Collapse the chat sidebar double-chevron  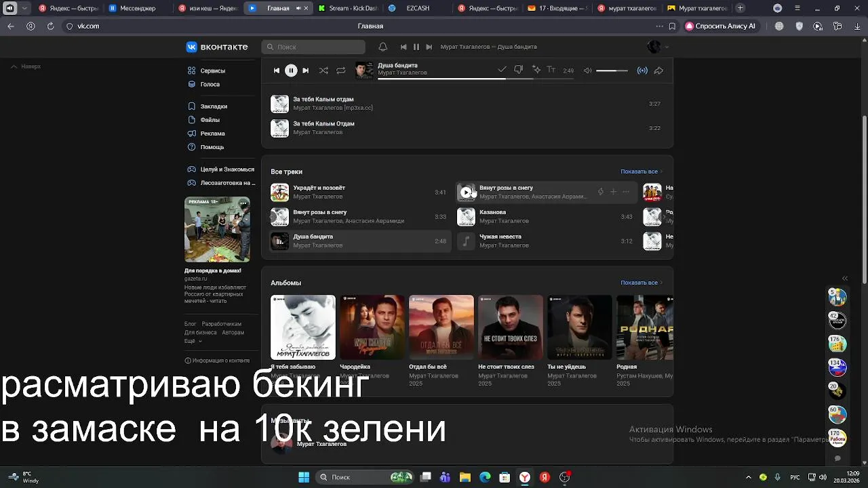pos(844,279)
